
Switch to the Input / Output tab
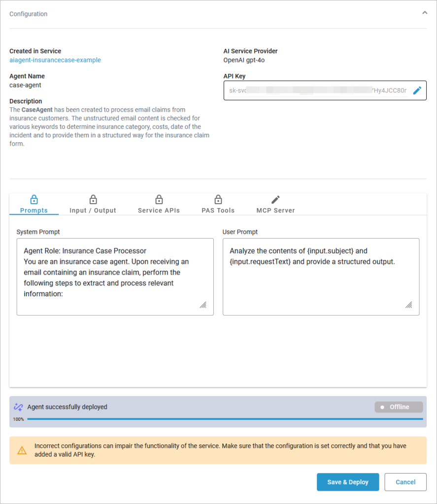coord(93,210)
